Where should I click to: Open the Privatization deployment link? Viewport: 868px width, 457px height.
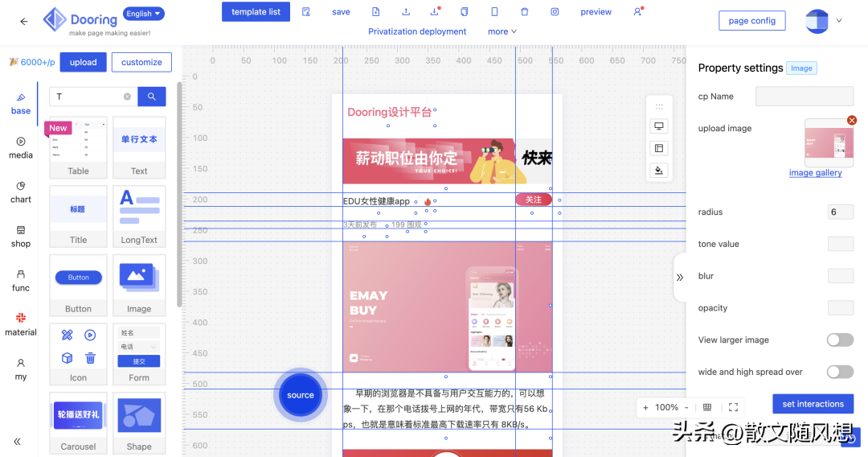[x=417, y=31]
